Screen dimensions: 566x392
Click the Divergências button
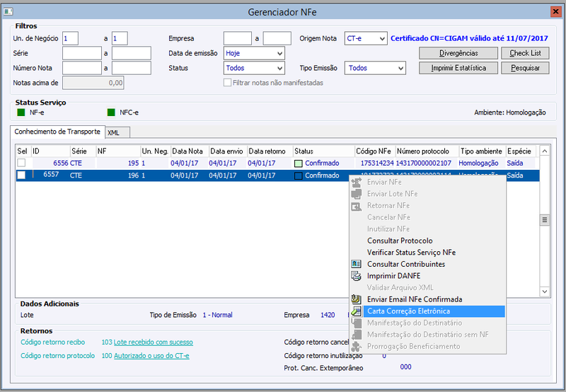point(458,53)
